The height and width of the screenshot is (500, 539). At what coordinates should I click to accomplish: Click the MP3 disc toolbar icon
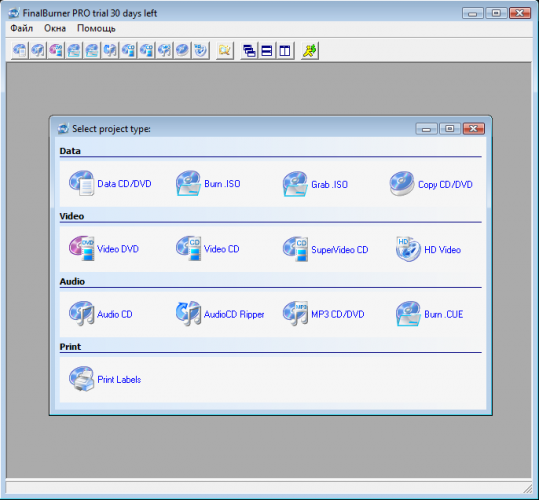pyautogui.click(x=164, y=51)
